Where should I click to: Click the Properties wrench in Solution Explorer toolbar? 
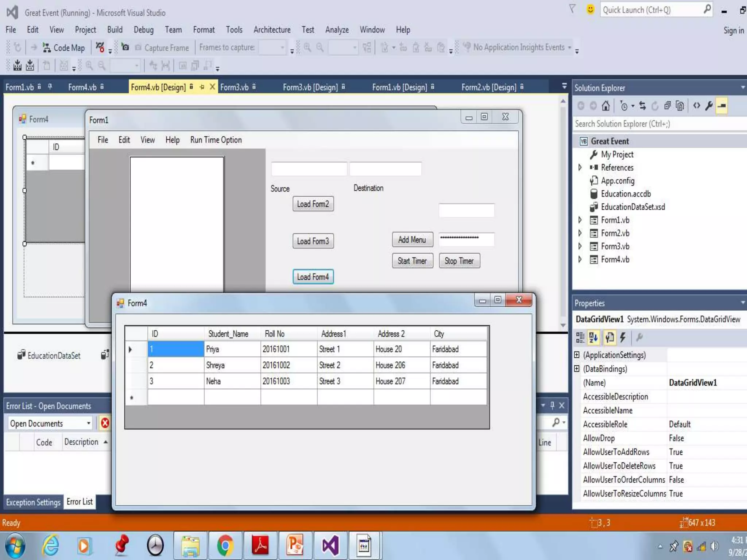click(x=709, y=106)
